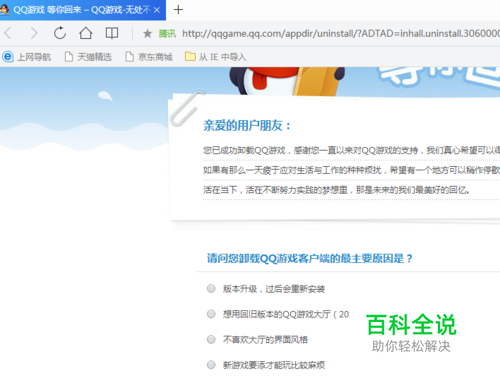Open the 京东商城 bookmark
Image resolution: width=500 pixels, height=385 pixels.
click(x=149, y=57)
